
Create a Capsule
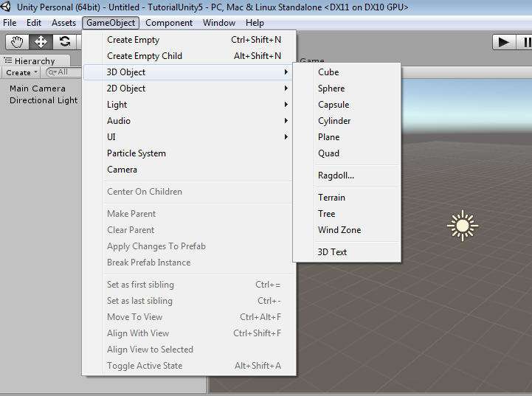coord(347,105)
